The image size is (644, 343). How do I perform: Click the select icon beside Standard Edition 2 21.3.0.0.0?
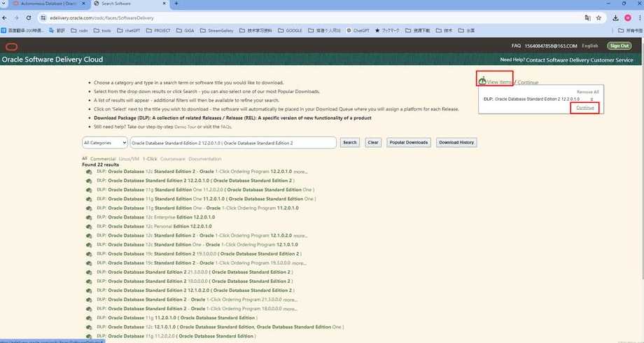[x=89, y=273]
